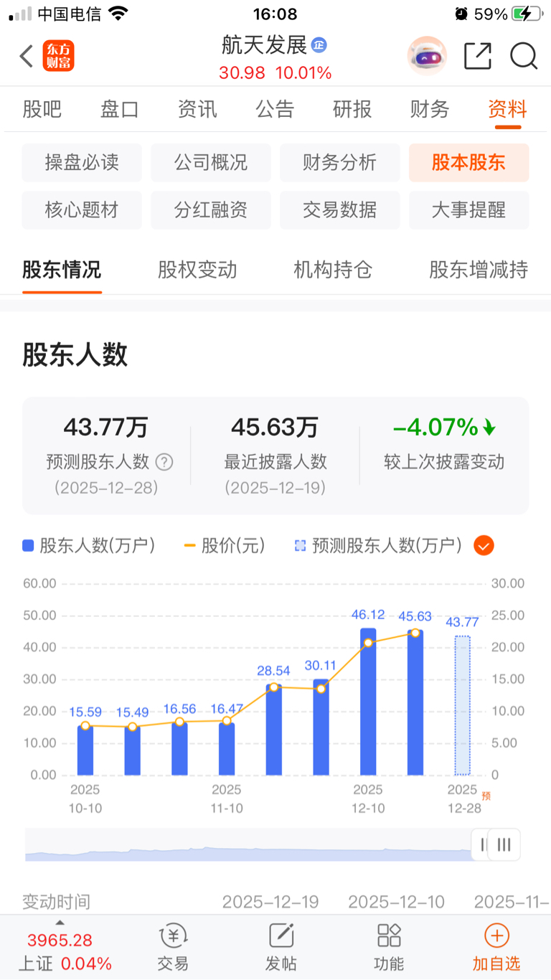Tap the blue 正 badge beside 航天发展
The image size is (551, 980).
[x=319, y=45]
